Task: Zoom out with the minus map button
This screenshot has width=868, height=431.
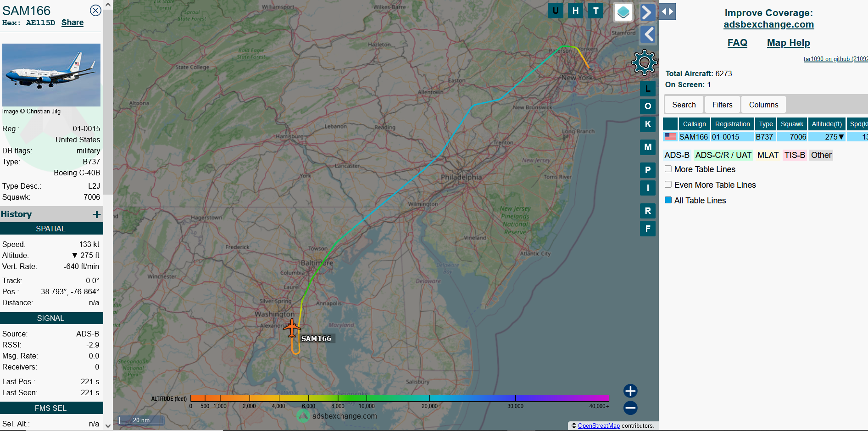Action: click(630, 408)
